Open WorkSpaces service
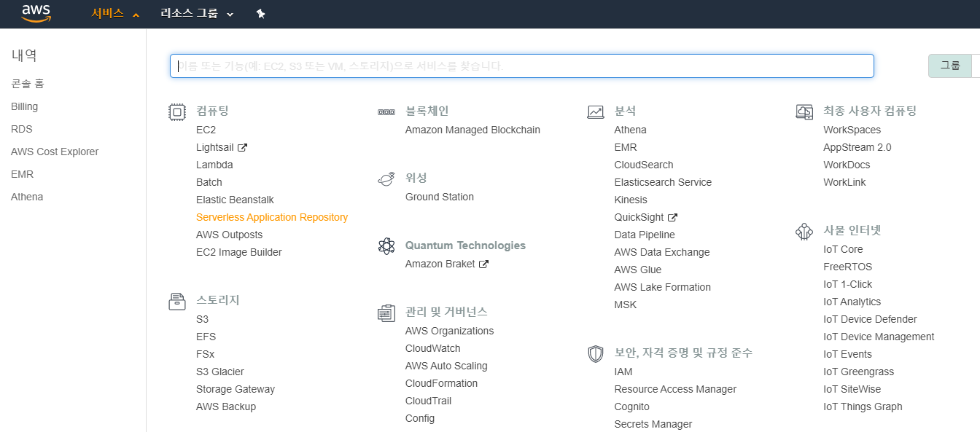This screenshot has width=980, height=432. (852, 130)
